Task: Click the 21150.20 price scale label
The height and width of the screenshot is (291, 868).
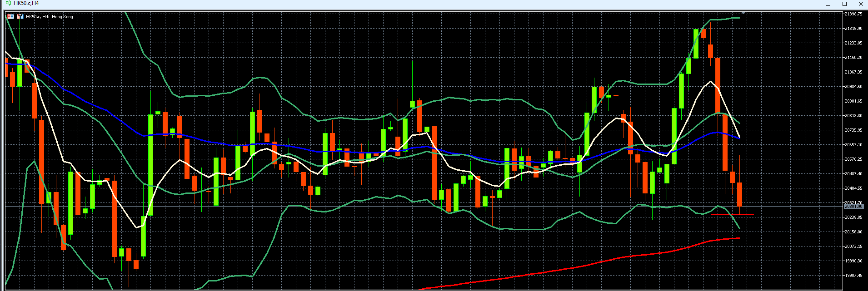Action: (x=853, y=58)
